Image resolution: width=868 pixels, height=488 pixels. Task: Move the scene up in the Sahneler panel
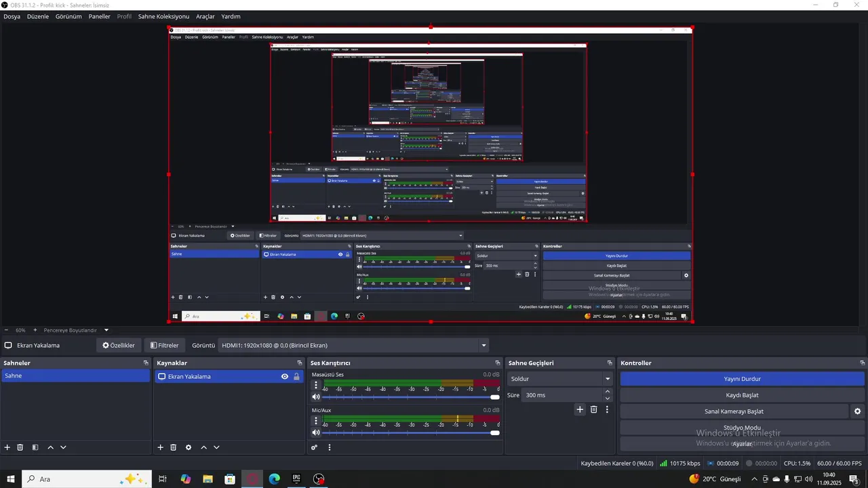50,447
